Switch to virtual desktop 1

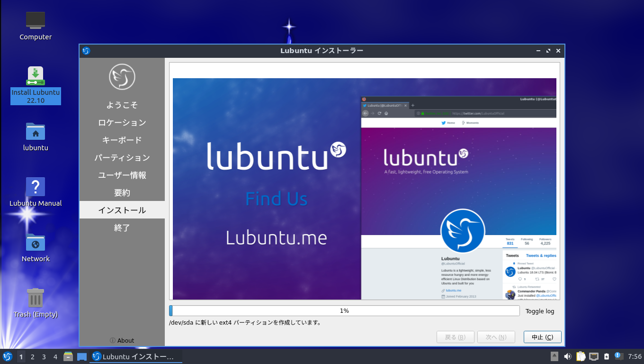point(21,357)
